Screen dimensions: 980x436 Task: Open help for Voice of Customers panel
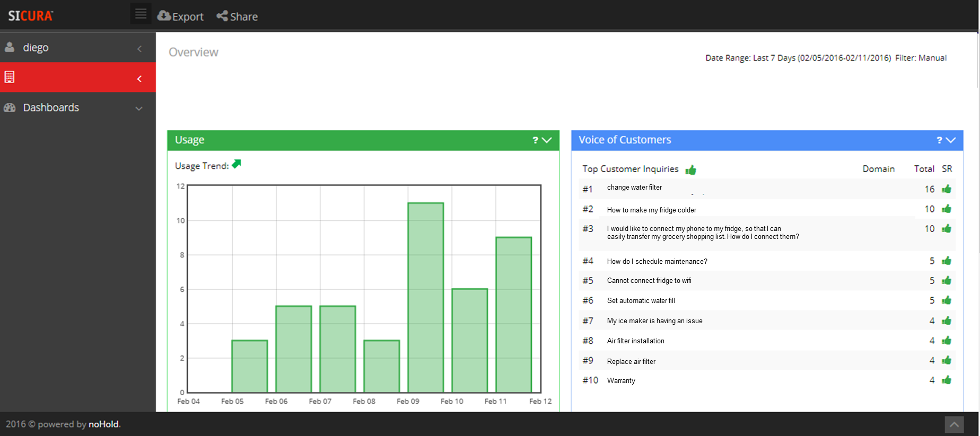click(x=939, y=140)
